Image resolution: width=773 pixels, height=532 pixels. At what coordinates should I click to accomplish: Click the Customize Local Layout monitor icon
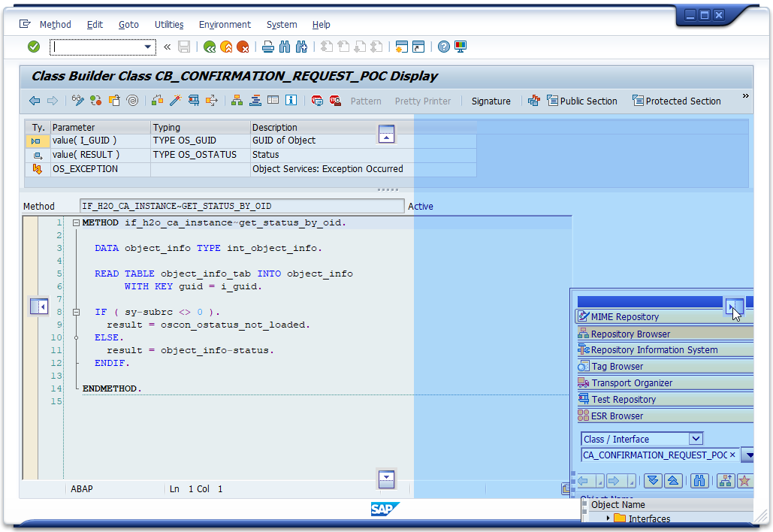460,47
